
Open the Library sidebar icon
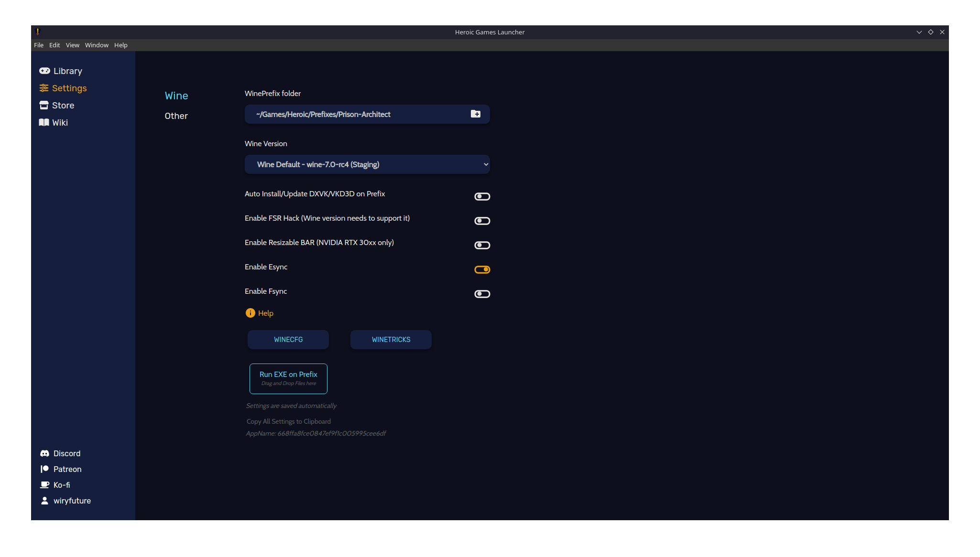44,71
